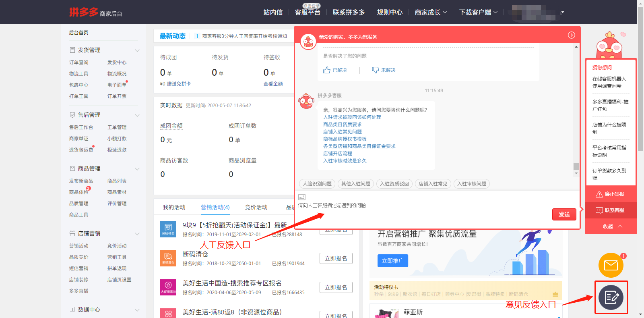
Task: Click the chat window scrollbar thumb
Action: pyautogui.click(x=576, y=166)
